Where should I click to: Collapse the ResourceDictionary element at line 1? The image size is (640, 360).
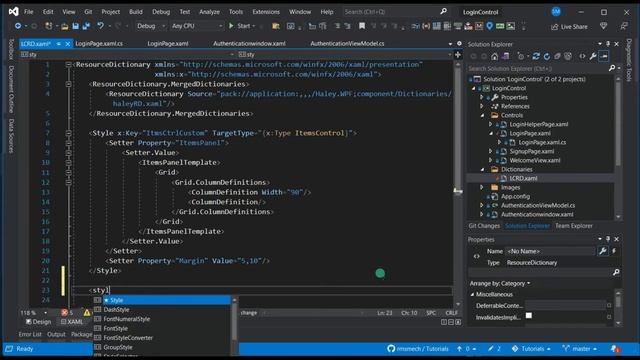click(68, 64)
